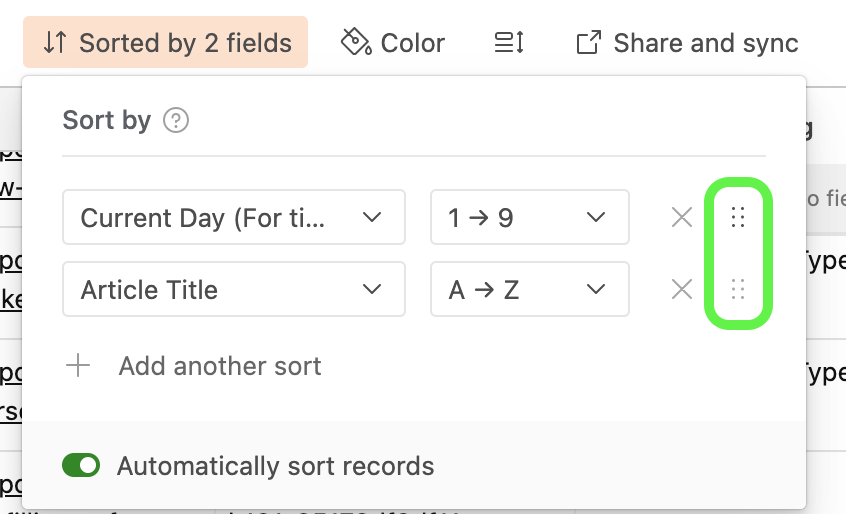The width and height of the screenshot is (846, 514).
Task: Open the Color paint bucket icon
Action: click(356, 42)
